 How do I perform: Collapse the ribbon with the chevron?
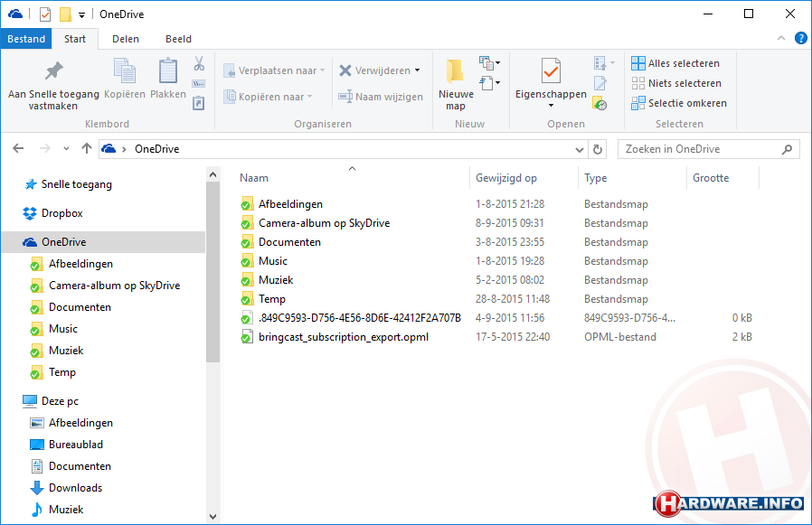click(782, 39)
